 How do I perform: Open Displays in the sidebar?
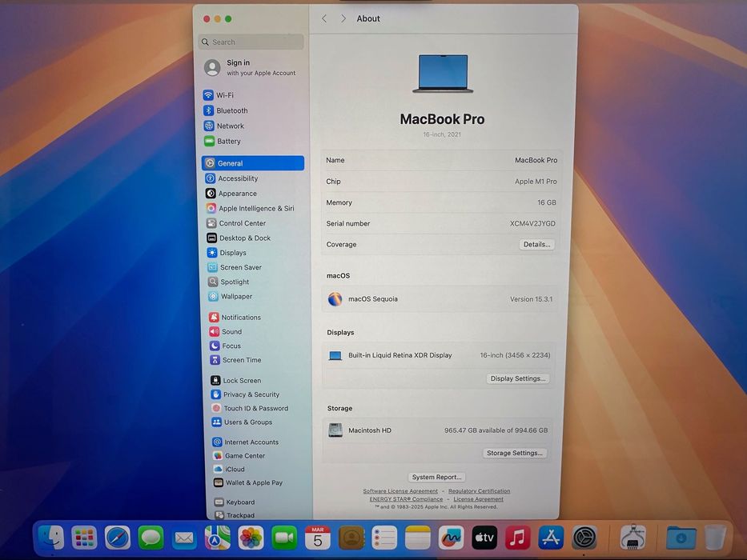227,252
